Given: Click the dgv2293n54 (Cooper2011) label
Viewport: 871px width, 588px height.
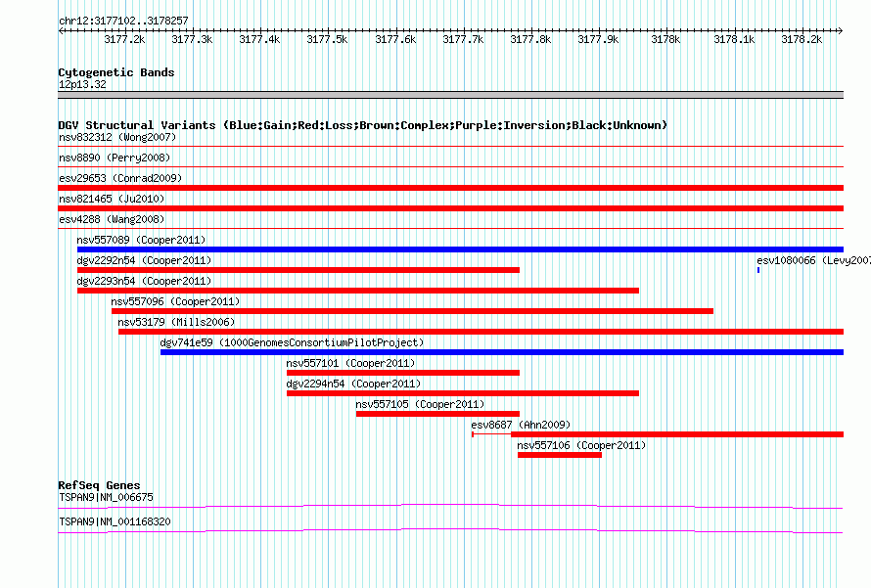Looking at the screenshot, I should pyautogui.click(x=145, y=281).
